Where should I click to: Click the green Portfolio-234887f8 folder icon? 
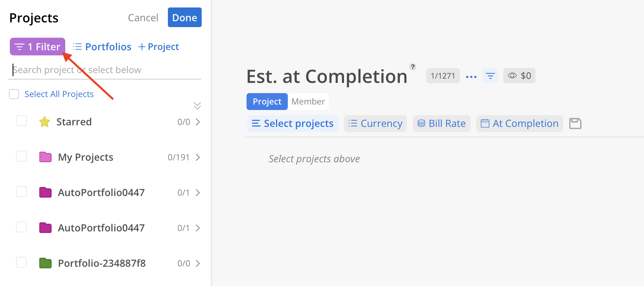(46, 263)
